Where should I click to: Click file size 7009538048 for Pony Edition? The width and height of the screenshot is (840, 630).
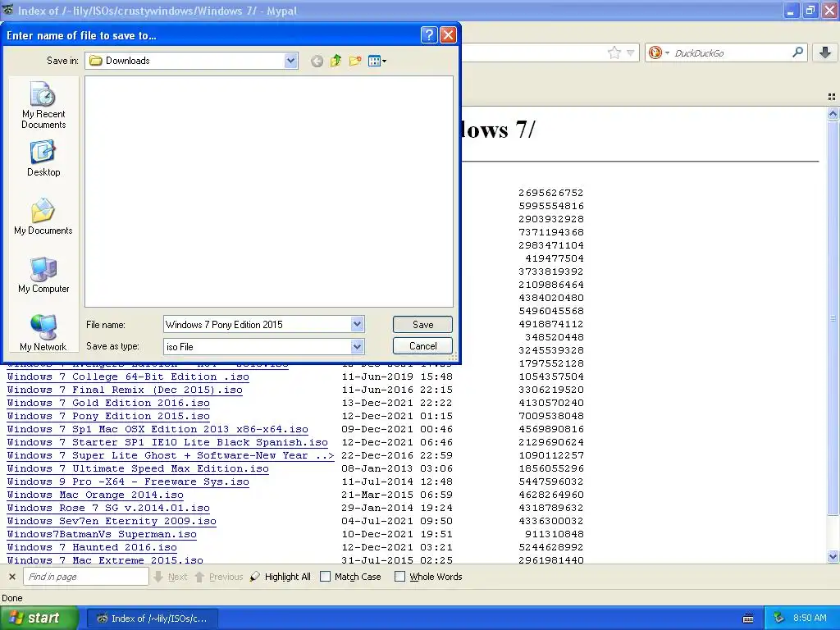[551, 416]
